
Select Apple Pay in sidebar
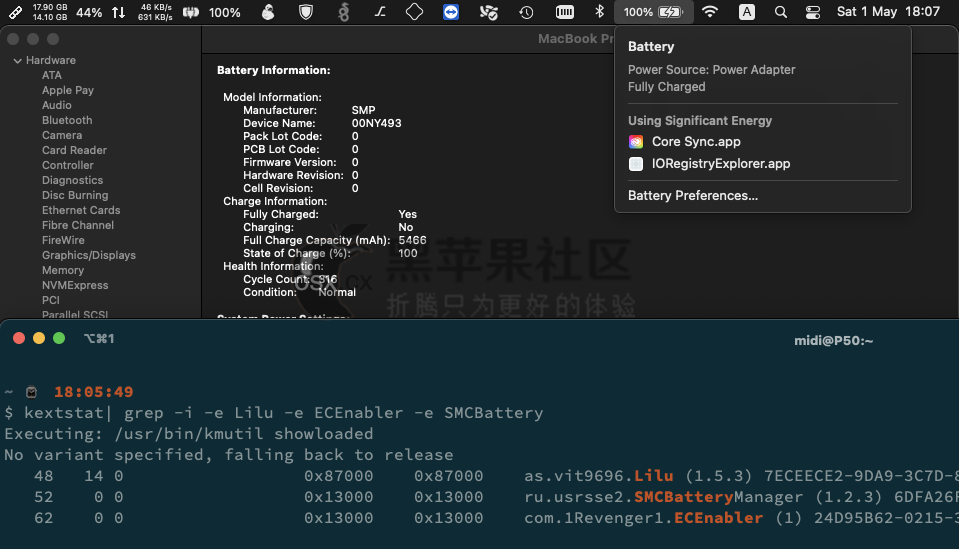67,90
